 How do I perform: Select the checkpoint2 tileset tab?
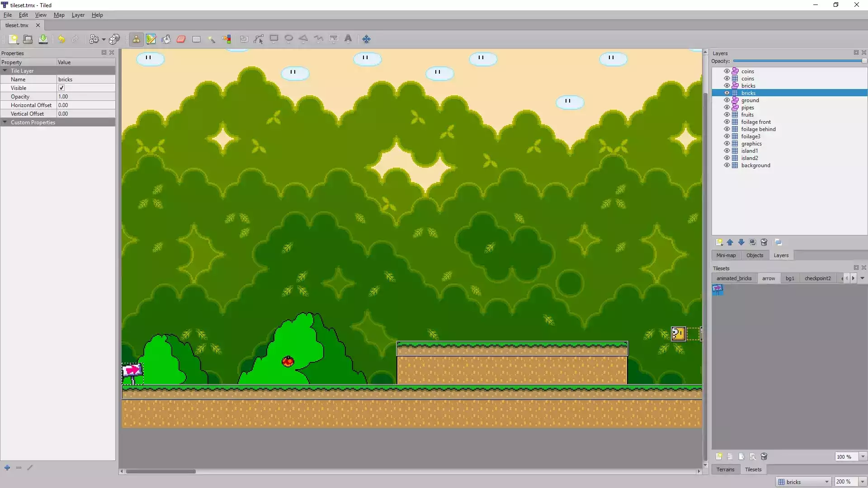click(x=817, y=278)
